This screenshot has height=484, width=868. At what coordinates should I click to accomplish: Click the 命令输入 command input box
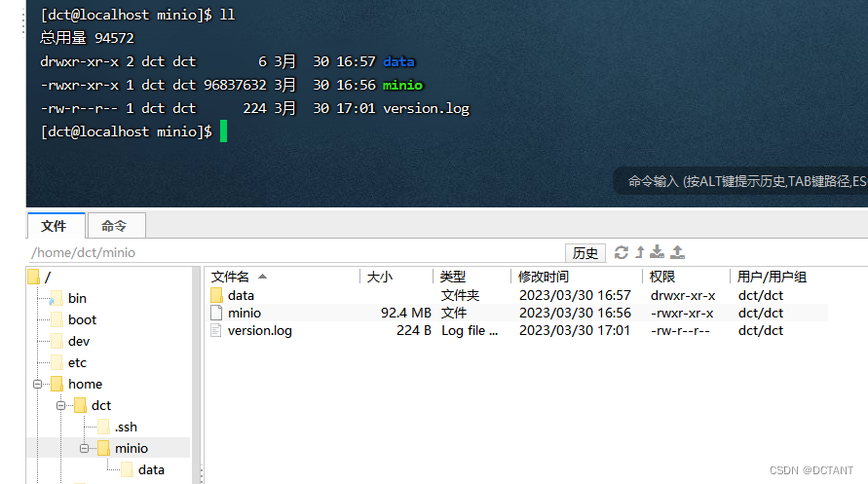click(740, 181)
